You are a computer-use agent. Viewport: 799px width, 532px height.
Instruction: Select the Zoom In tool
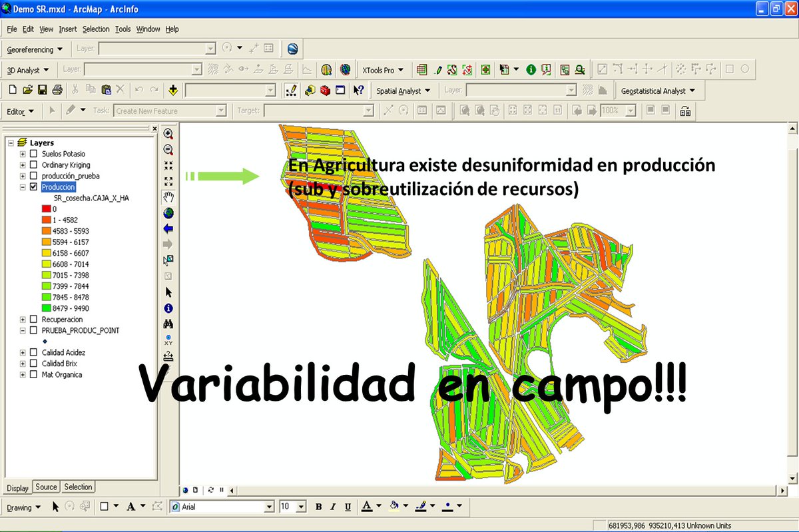(x=168, y=134)
